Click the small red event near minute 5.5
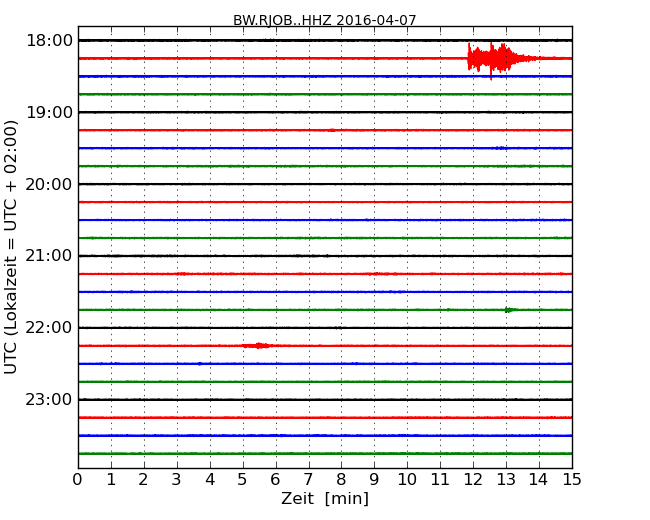650x520 pixels. pos(257,345)
